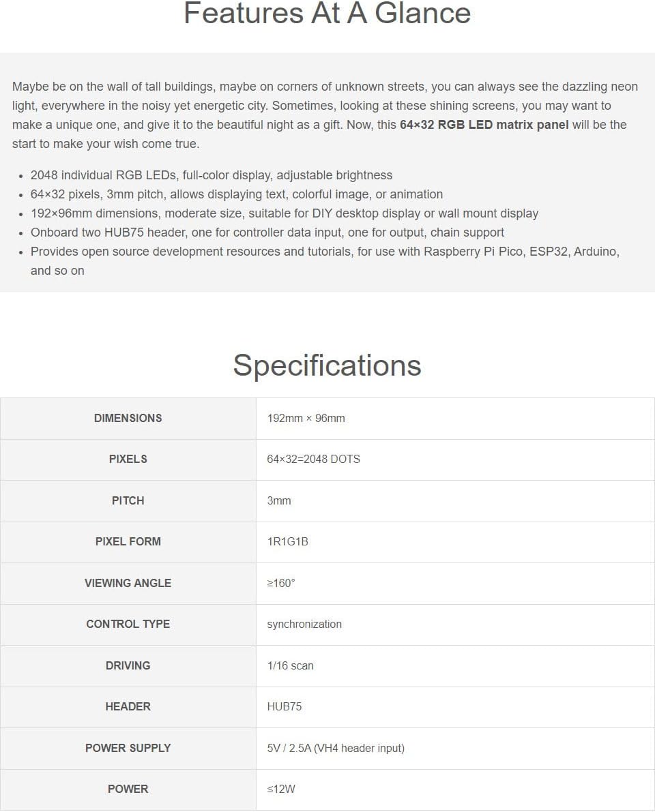Select the '2048 individual RGB LEDs' bullet point
The image size is (655, 812).
click(x=212, y=175)
